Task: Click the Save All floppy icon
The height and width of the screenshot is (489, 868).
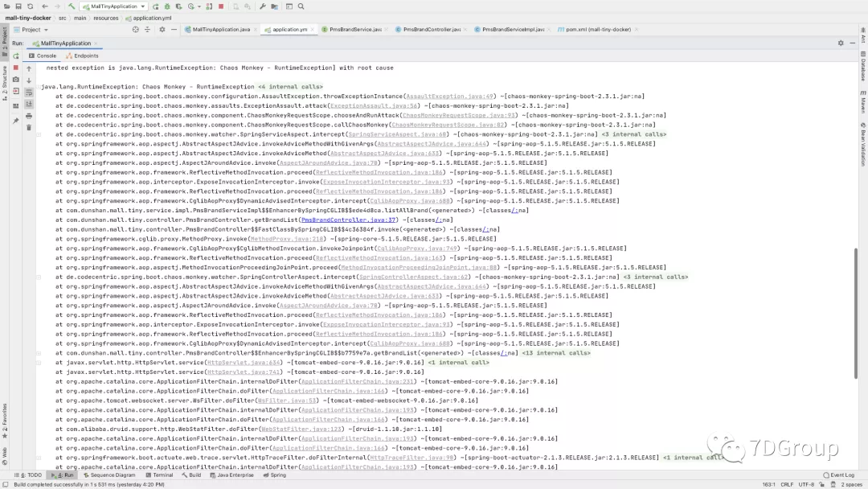Action: pyautogui.click(x=18, y=6)
